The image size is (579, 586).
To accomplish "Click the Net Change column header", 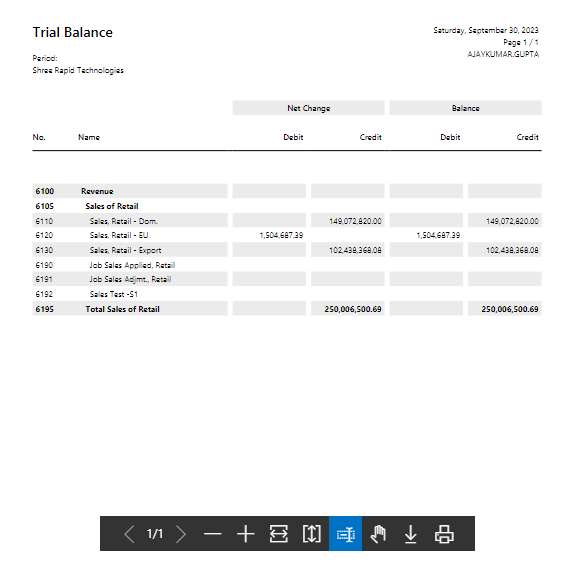I will tap(308, 108).
